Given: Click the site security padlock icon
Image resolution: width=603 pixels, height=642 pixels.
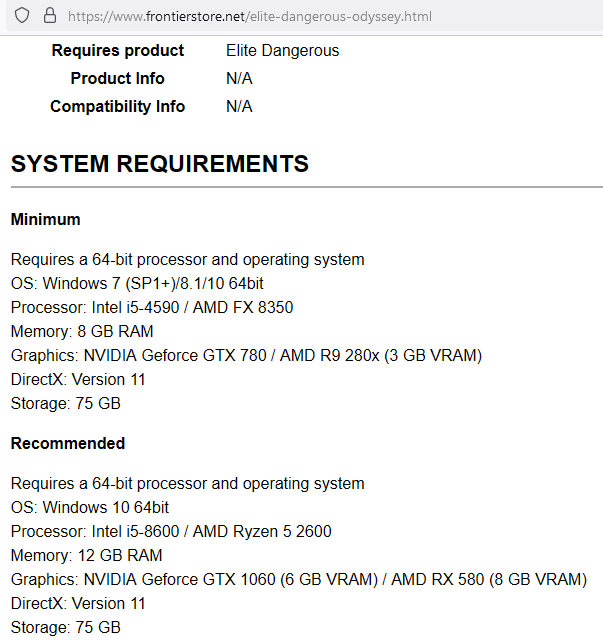Looking at the screenshot, I should (x=50, y=16).
